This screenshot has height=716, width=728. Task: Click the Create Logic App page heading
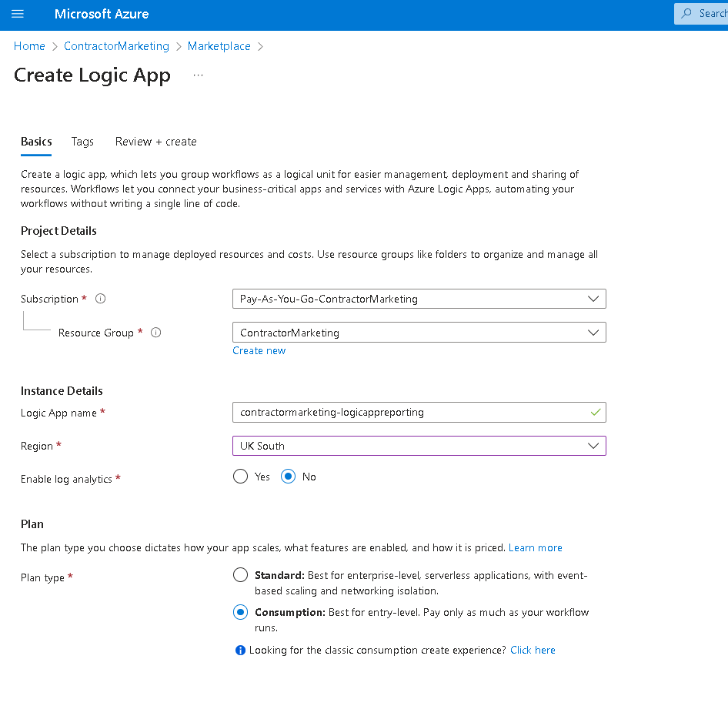(92, 75)
